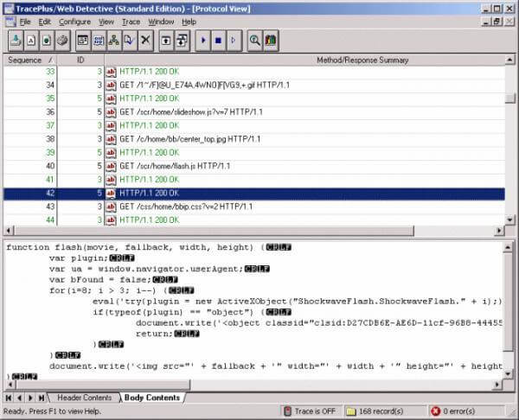Select the Body Contents tab
Image resolution: width=519 pixels, height=420 pixels.
(151, 398)
